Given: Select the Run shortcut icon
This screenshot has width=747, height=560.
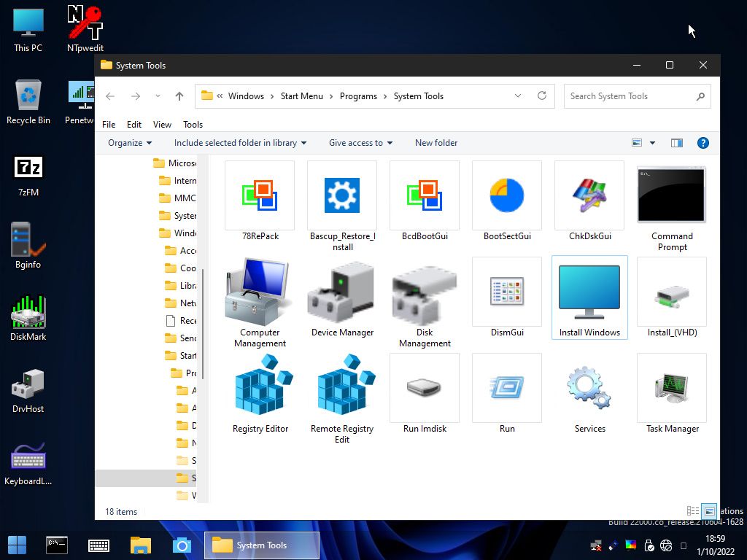Looking at the screenshot, I should pos(507,393).
